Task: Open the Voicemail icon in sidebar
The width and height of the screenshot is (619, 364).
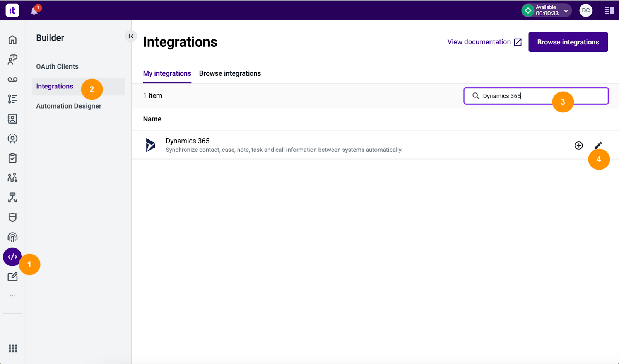Action: [x=12, y=79]
